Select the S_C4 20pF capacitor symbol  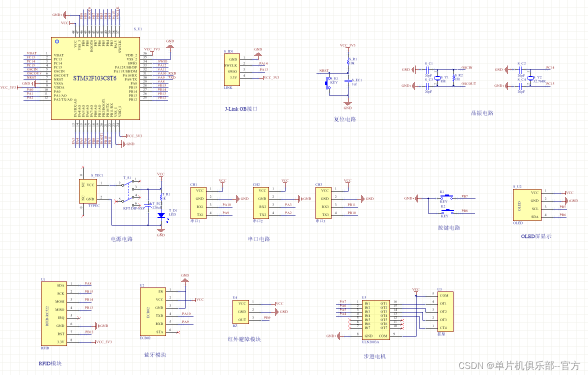click(x=521, y=86)
